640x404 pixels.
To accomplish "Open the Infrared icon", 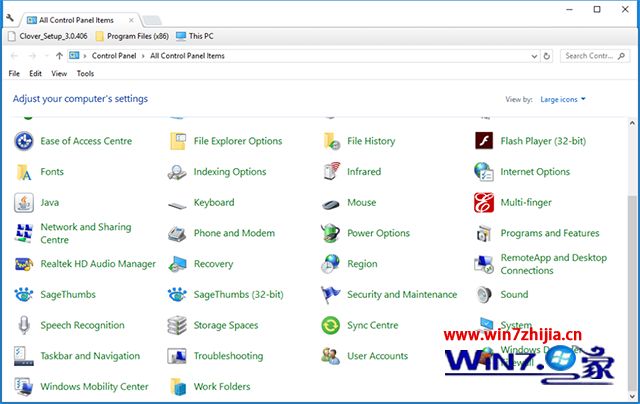I will [x=331, y=172].
